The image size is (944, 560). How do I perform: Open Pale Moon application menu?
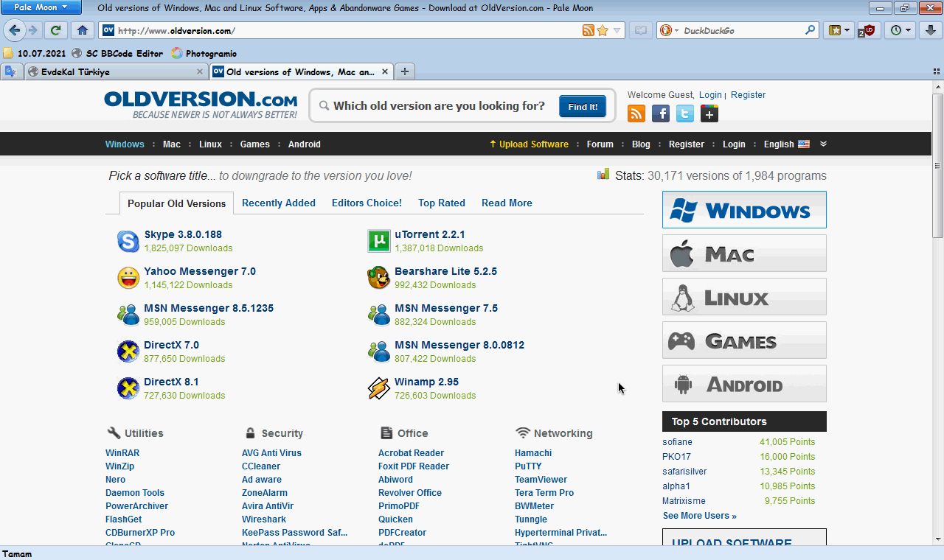click(41, 7)
